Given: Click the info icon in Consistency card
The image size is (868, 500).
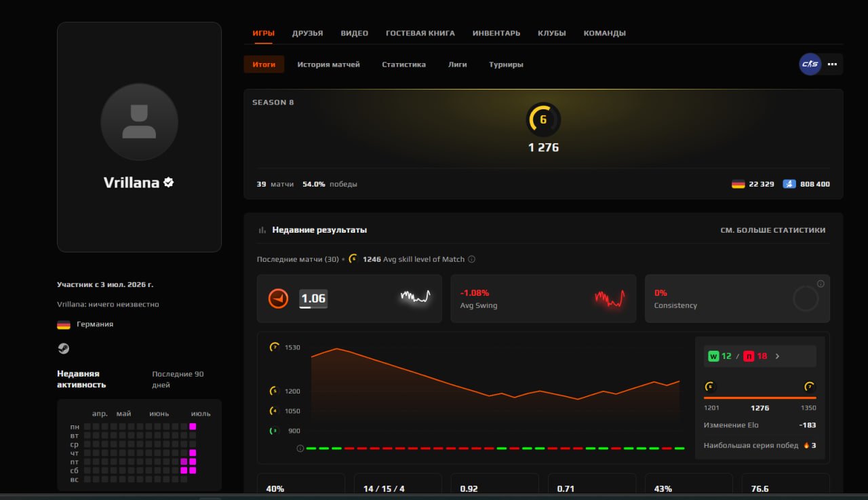Looking at the screenshot, I should 821,284.
